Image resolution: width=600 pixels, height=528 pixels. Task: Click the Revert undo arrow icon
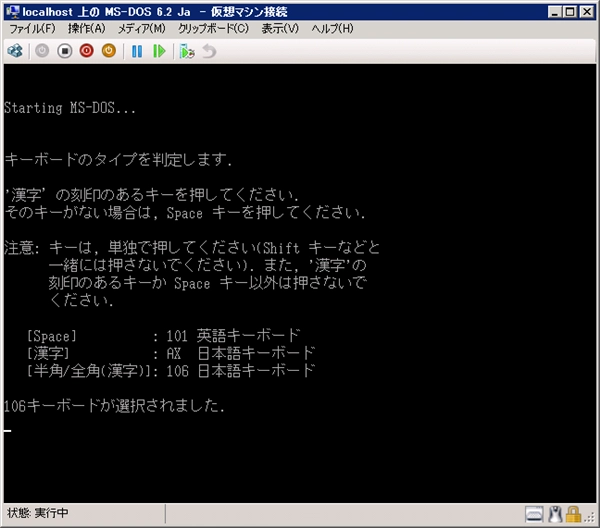tap(209, 51)
